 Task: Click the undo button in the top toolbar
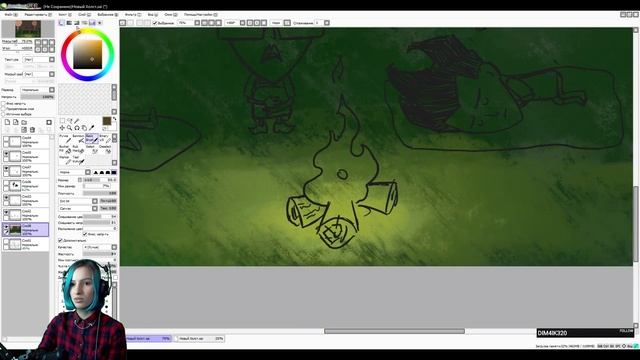122,23
